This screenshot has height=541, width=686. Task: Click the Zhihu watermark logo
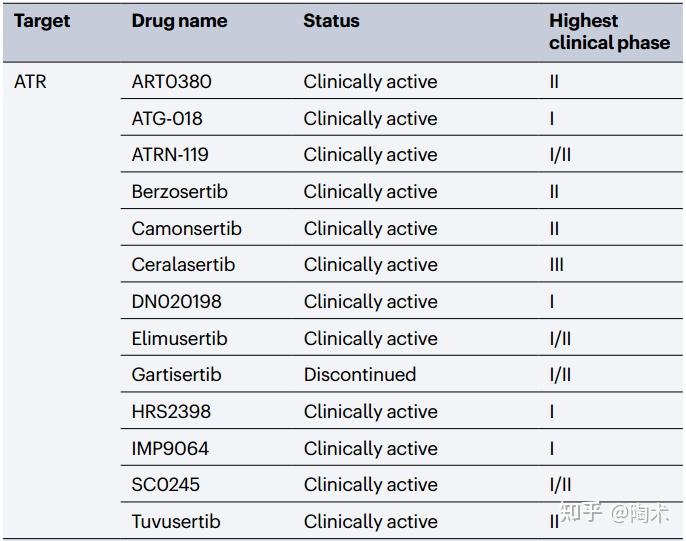click(x=583, y=513)
